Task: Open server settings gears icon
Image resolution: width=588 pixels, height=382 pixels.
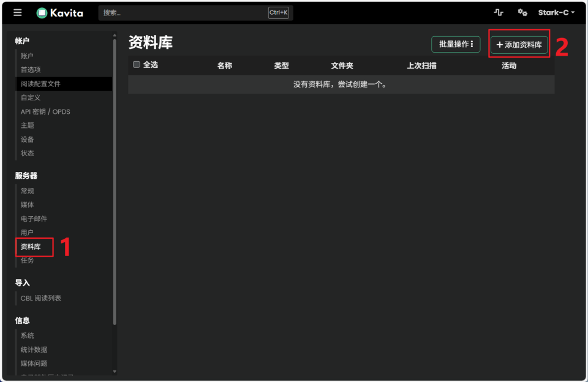Action: pyautogui.click(x=522, y=13)
